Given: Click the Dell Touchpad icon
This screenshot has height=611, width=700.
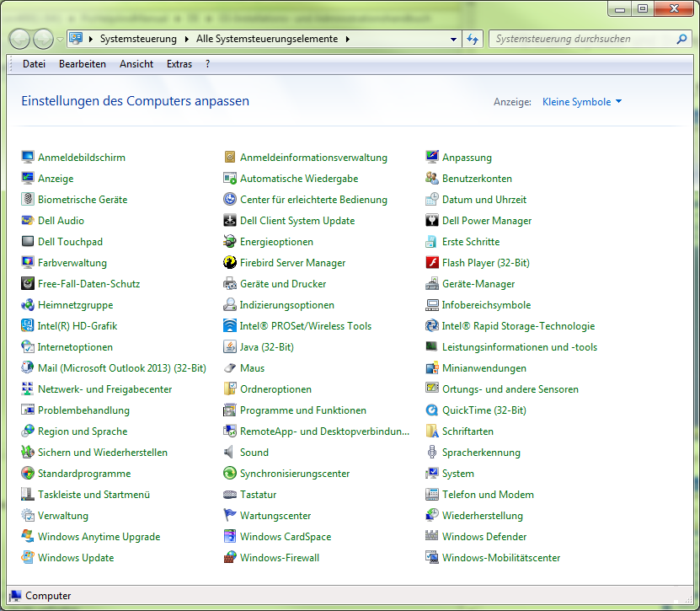Looking at the screenshot, I should [x=28, y=241].
